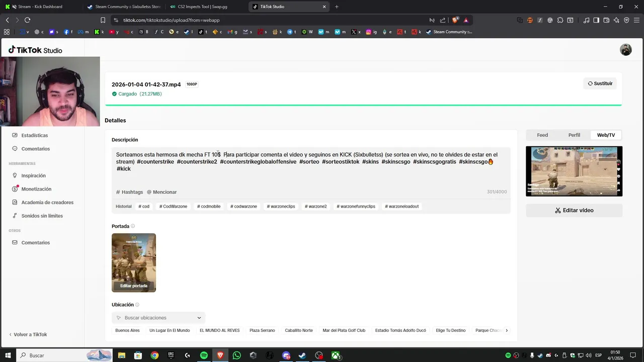Insert the #codmobile history hashtag
Viewport: 644px width, 362px height.
(x=209, y=206)
